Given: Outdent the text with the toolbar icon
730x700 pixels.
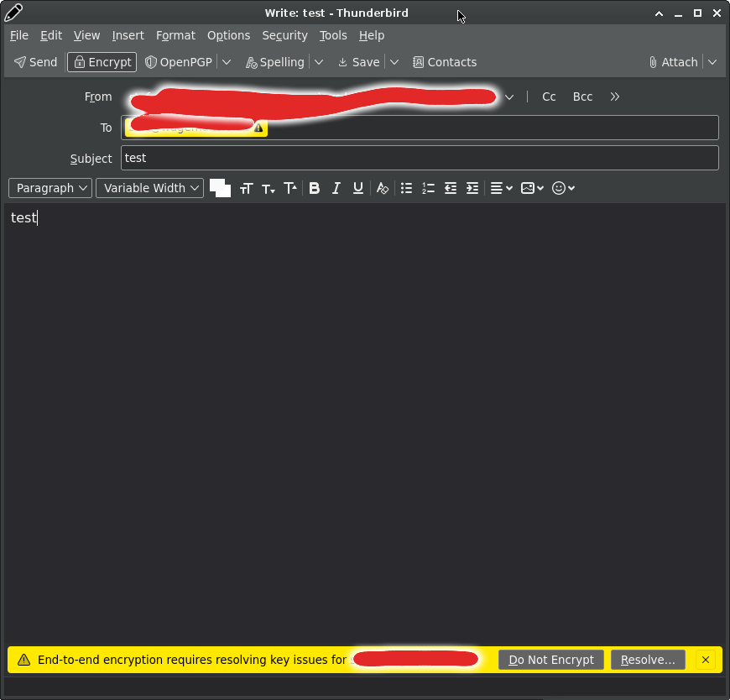Looking at the screenshot, I should (451, 188).
